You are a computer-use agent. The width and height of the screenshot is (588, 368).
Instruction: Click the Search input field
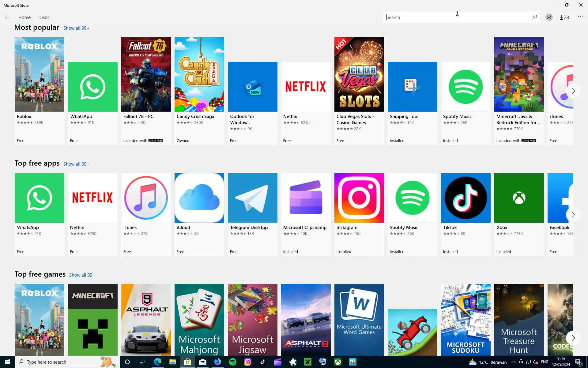[x=456, y=17]
